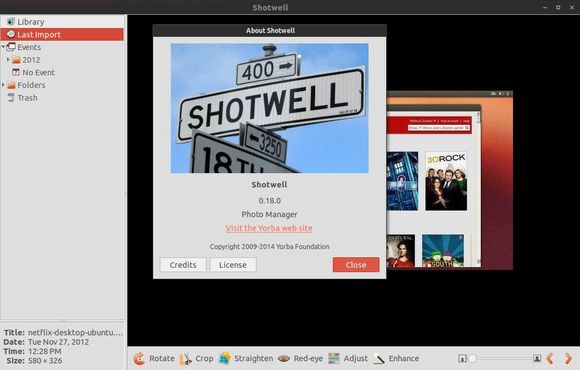Click the Last Import icon
580x370 pixels.
pos(11,34)
